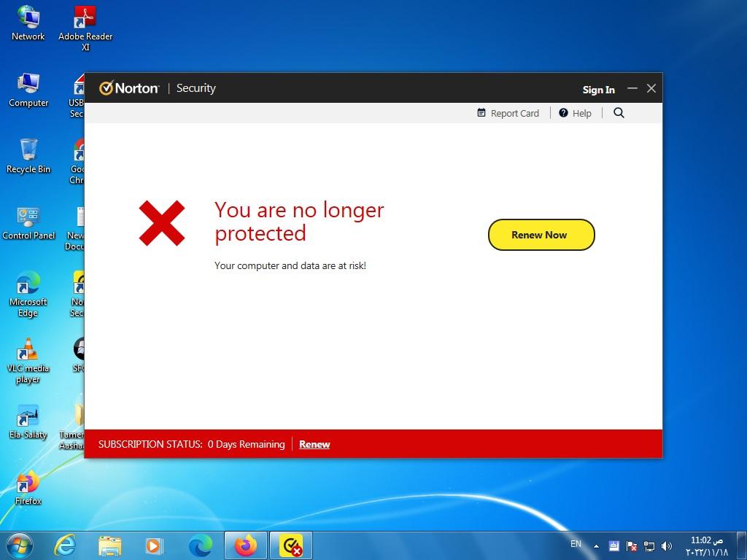Select the Ela-Salaty desktop shortcut
The height and width of the screenshot is (560, 747).
pyautogui.click(x=28, y=422)
